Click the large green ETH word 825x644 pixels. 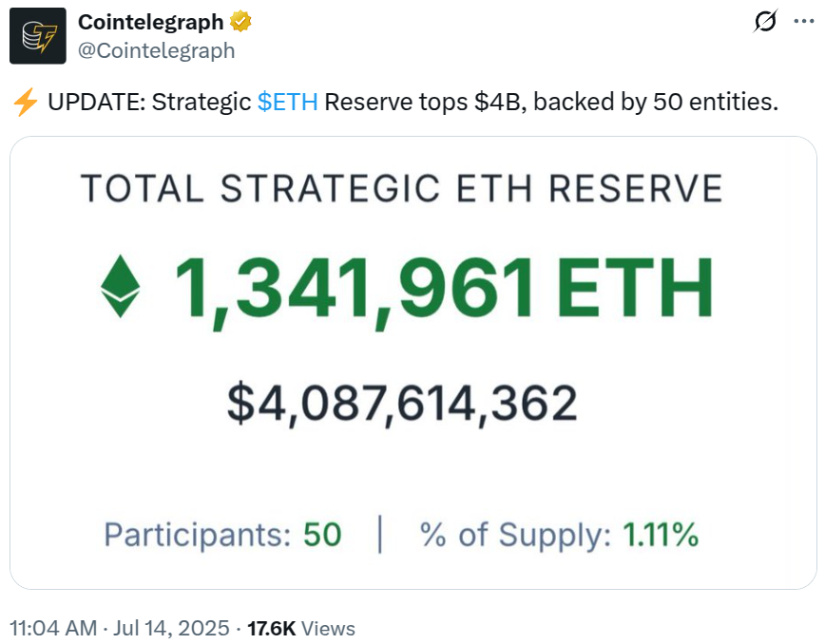[634, 289]
